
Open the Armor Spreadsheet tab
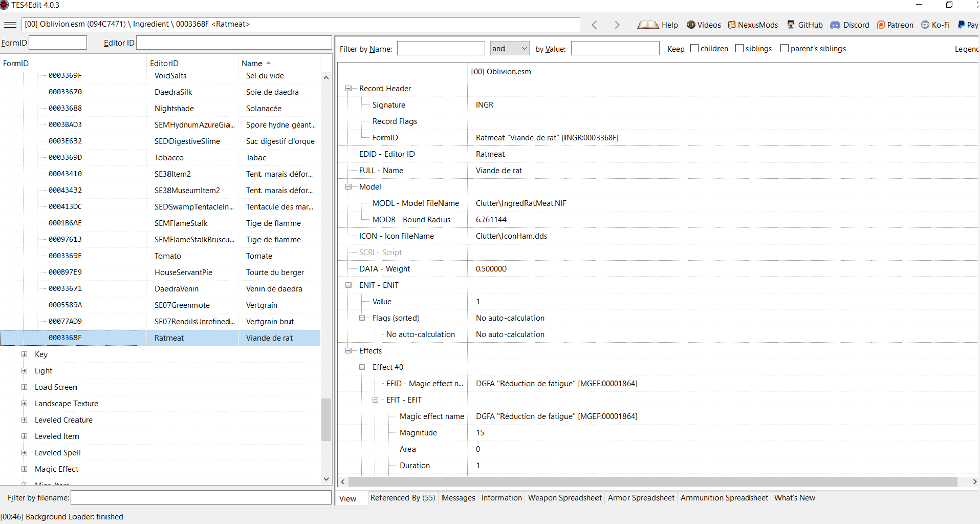[641, 498]
